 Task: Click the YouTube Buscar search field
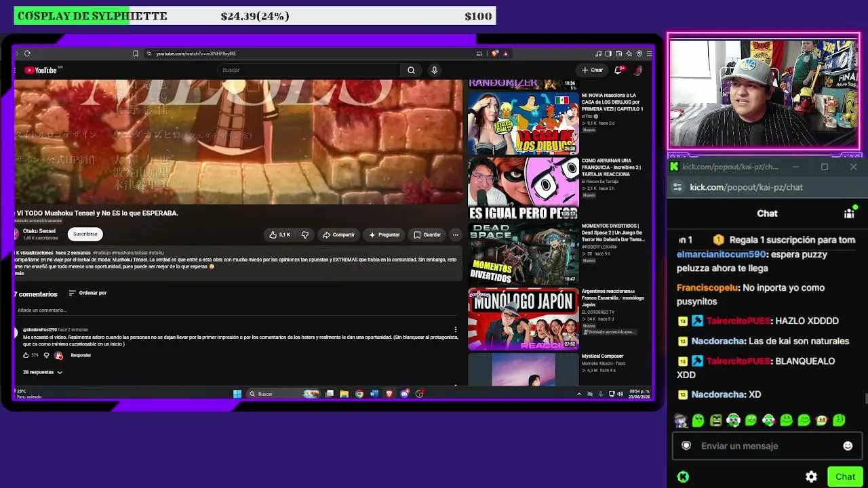[309, 70]
